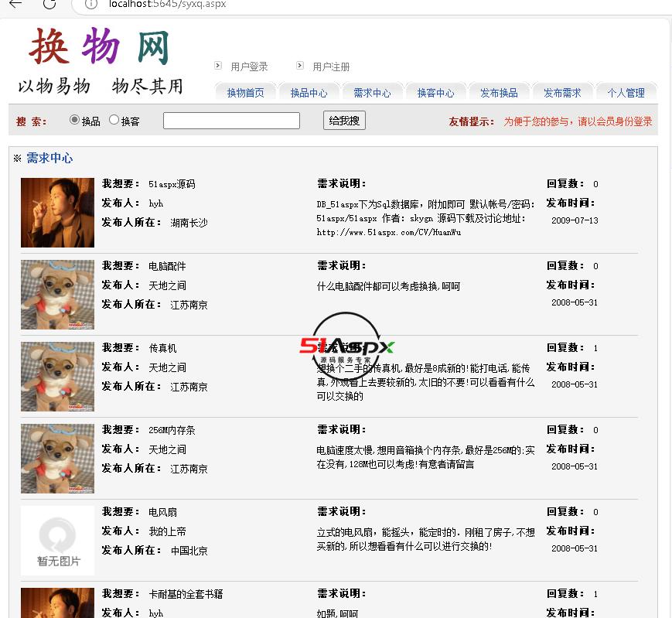Click the 给我搜 search button
This screenshot has height=618, width=672.
pyautogui.click(x=344, y=121)
